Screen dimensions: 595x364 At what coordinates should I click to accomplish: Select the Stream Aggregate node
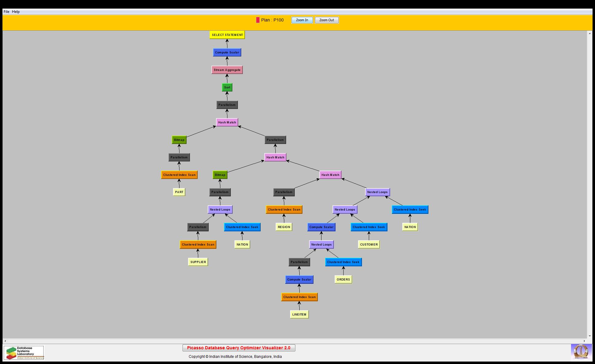(227, 70)
